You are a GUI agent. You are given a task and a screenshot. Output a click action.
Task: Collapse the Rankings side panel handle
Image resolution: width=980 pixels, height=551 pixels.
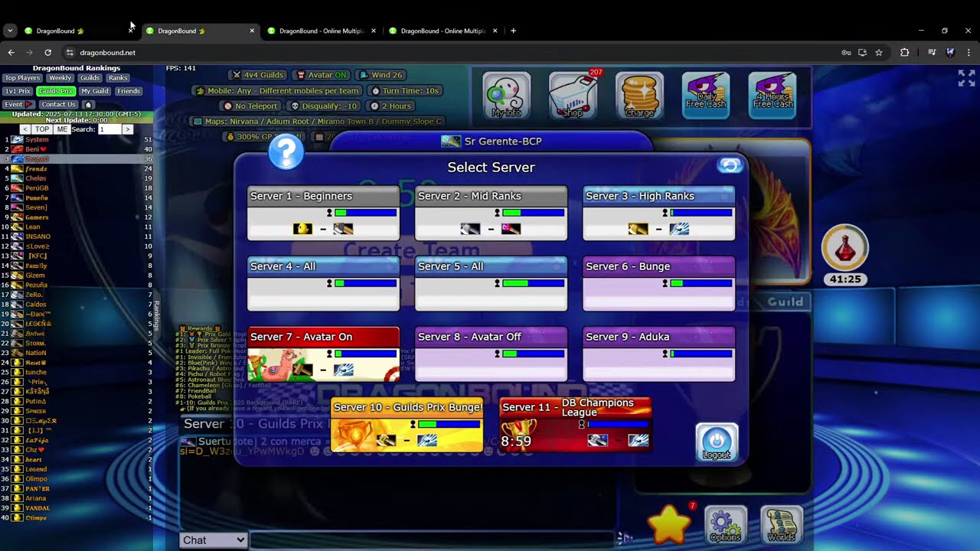(157, 315)
